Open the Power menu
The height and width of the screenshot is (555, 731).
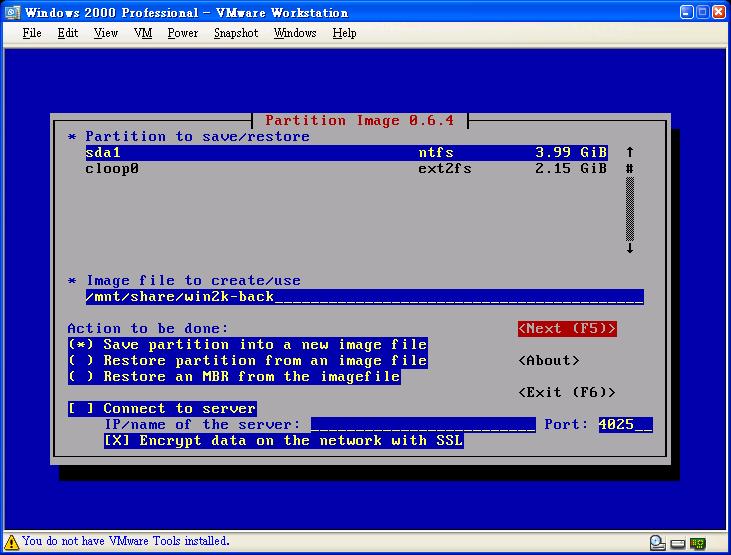(183, 33)
